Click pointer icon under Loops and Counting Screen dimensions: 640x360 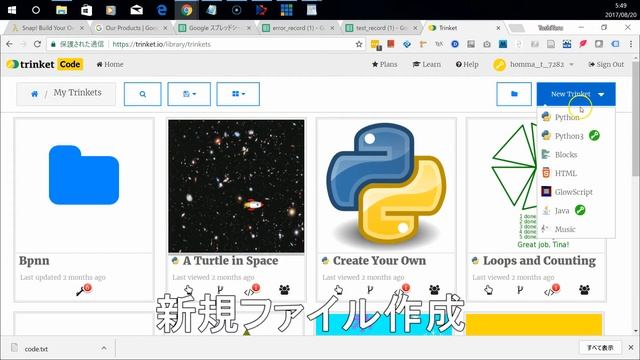click(x=489, y=290)
